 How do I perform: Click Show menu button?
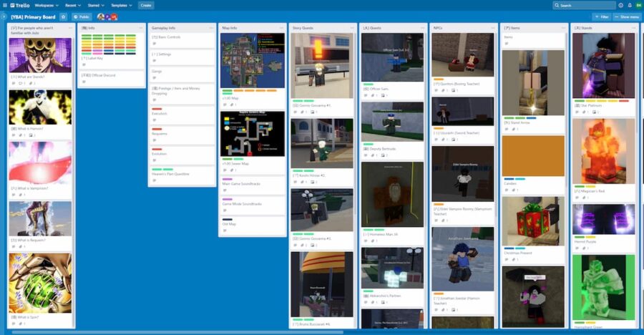click(627, 17)
